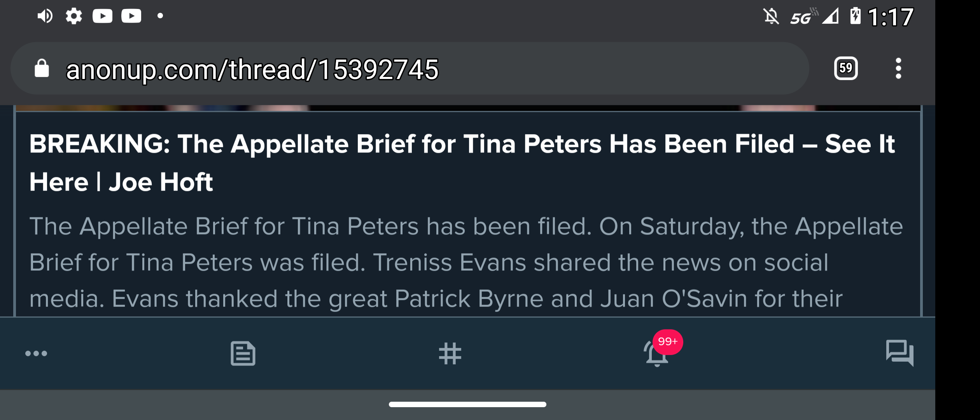980x420 pixels.
Task: Open the three-dots more menu in bottom bar
Action: click(36, 353)
